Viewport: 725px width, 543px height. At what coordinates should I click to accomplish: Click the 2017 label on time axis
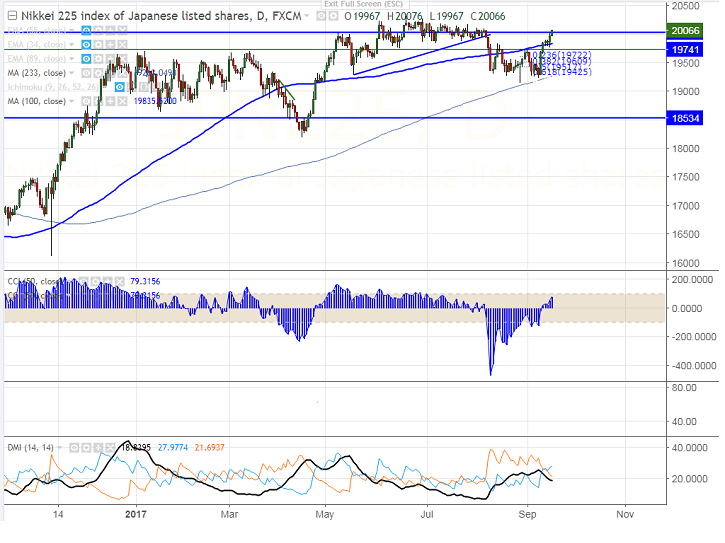click(135, 514)
